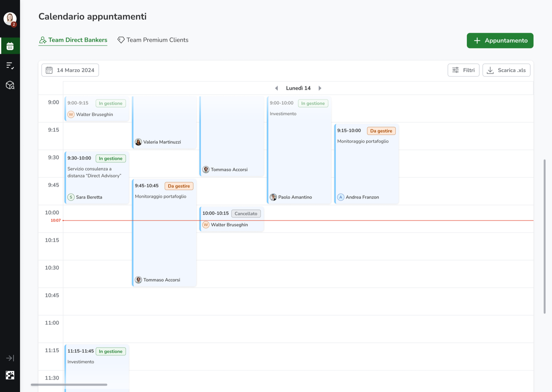The width and height of the screenshot is (552, 392).
Task: Click the 10:07 current time marker
Action: (x=56, y=220)
